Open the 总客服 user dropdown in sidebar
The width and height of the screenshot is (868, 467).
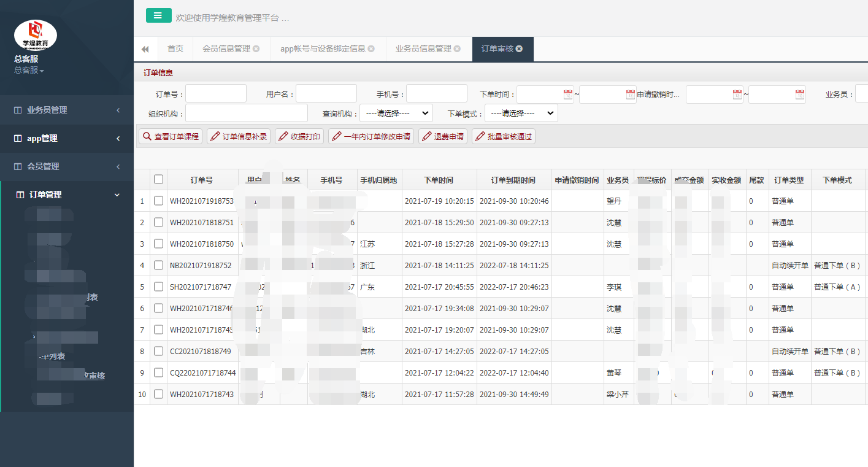tap(29, 70)
